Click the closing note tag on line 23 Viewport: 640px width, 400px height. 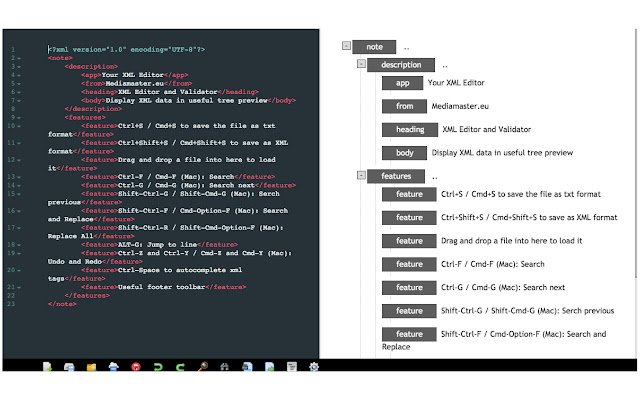(62, 304)
